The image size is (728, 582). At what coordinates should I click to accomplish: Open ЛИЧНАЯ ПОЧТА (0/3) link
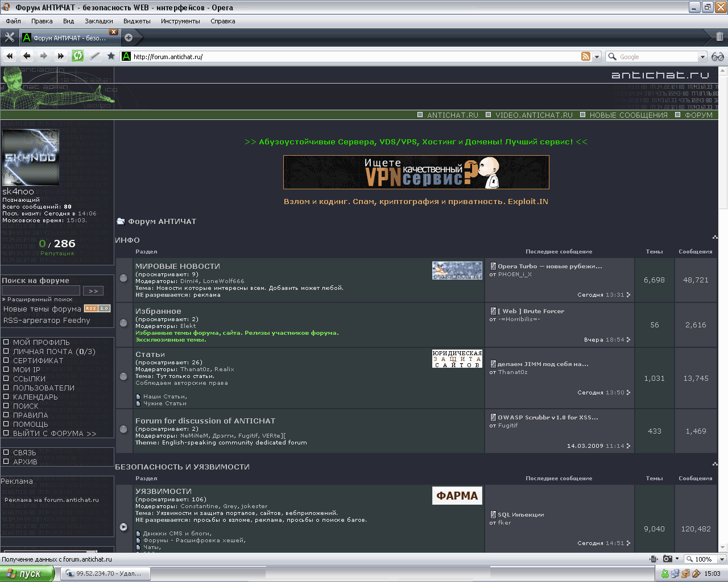tap(54, 351)
